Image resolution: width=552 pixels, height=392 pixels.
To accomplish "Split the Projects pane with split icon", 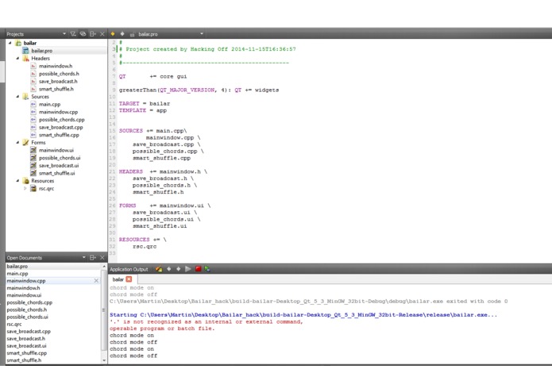I will 93,34.
